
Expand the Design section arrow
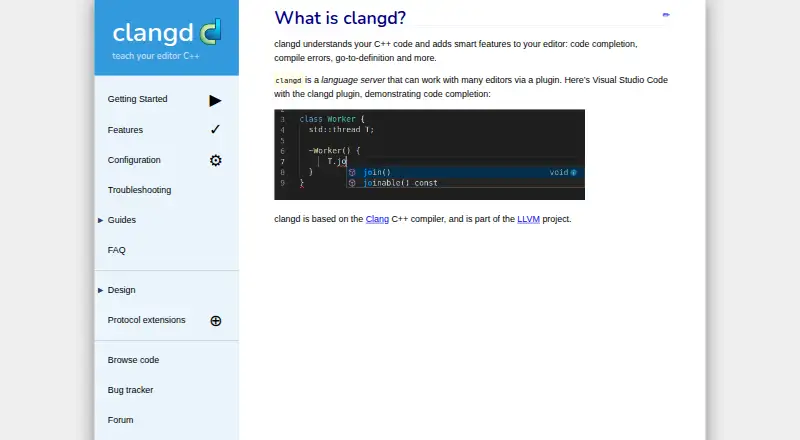101,290
